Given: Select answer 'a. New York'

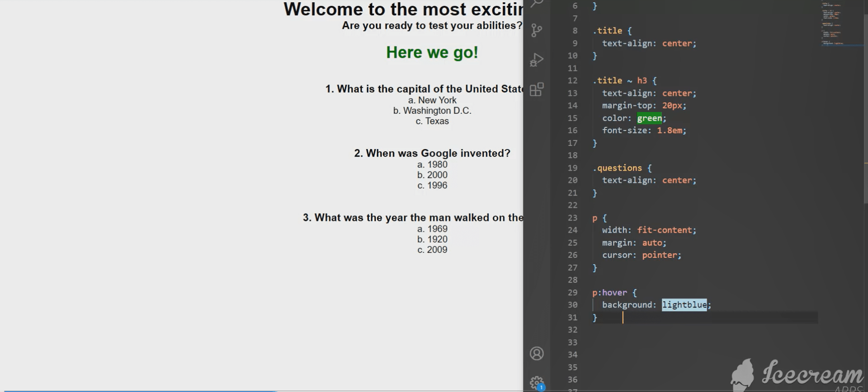Looking at the screenshot, I should point(432,100).
